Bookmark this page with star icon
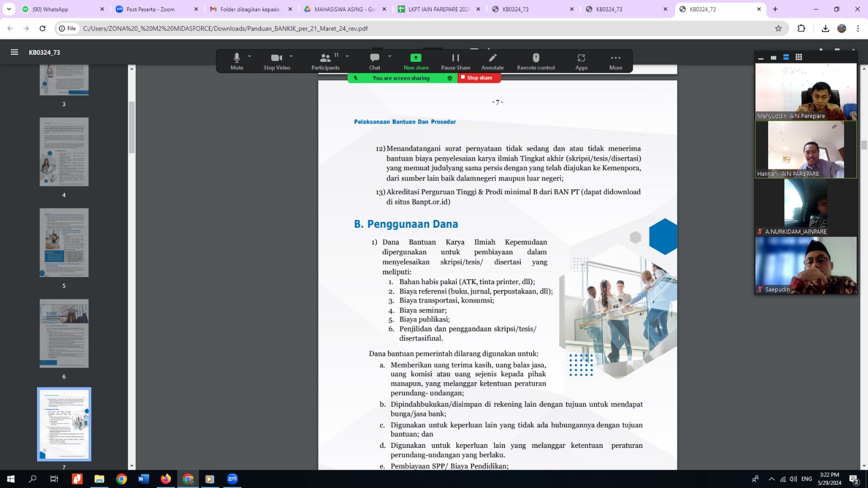The image size is (868, 488). click(778, 28)
